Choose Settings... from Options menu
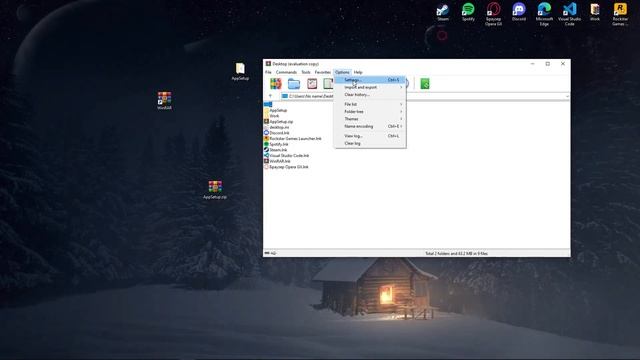 [370, 80]
